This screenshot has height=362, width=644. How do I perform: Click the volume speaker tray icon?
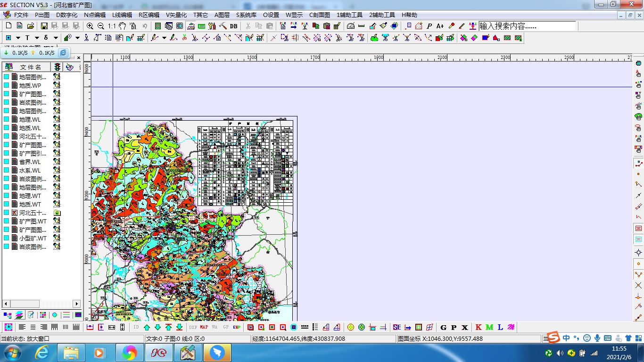[560, 353]
